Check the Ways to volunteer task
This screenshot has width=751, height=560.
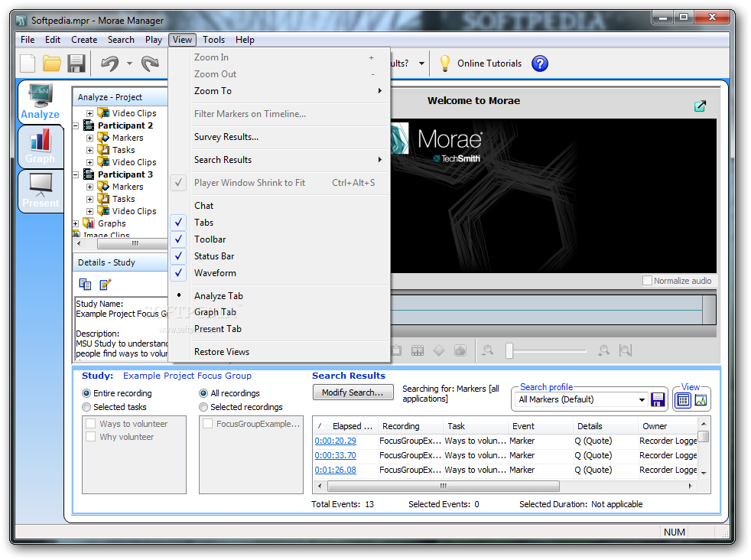[90, 424]
